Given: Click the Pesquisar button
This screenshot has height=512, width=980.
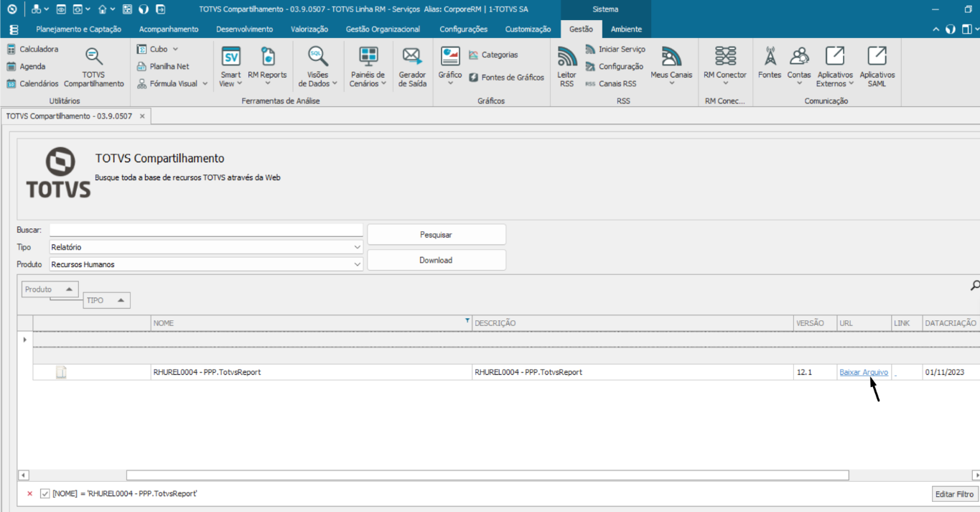Looking at the screenshot, I should click(437, 234).
